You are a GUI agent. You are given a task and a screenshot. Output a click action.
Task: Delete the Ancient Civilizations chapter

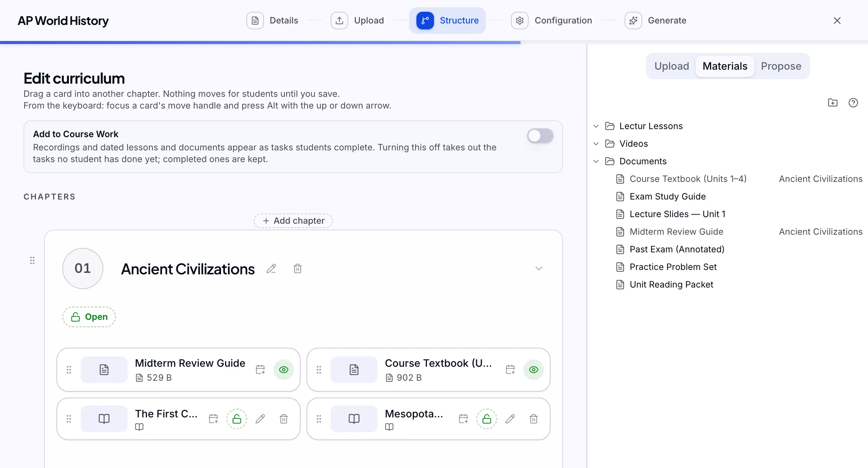pyautogui.click(x=298, y=269)
